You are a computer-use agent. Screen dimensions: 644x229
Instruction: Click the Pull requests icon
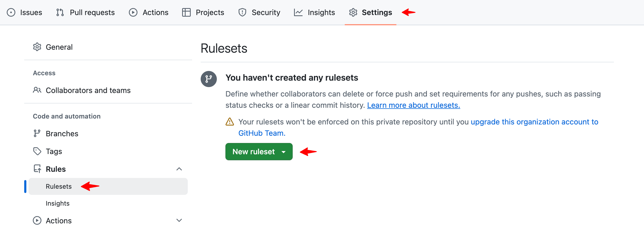pos(60,12)
